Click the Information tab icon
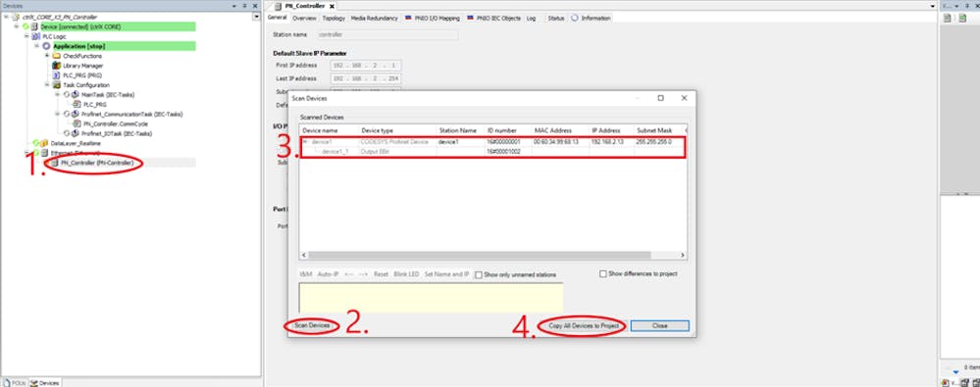The height and width of the screenshot is (387, 980). coord(575,18)
